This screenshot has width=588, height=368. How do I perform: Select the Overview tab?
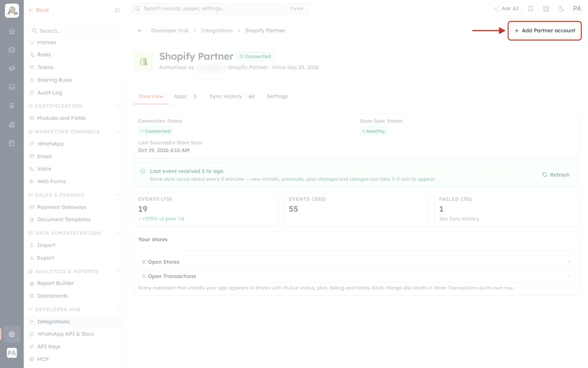(151, 96)
